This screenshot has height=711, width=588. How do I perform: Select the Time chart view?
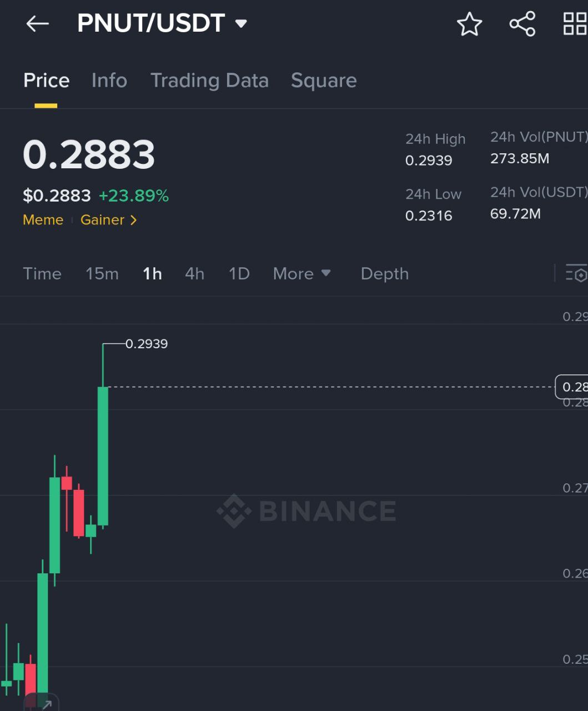point(42,273)
